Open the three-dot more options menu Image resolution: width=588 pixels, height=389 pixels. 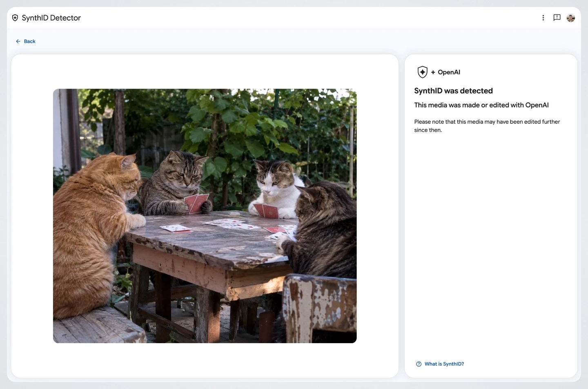(x=543, y=18)
